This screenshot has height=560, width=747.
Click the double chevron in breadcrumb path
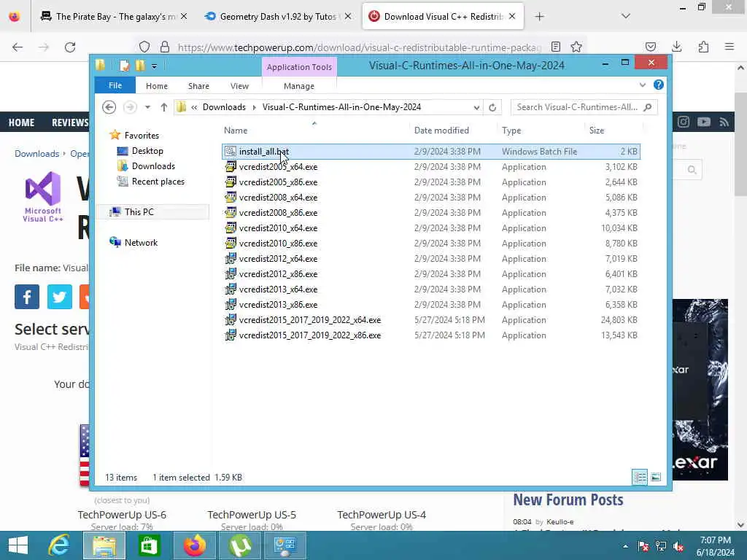click(x=194, y=108)
